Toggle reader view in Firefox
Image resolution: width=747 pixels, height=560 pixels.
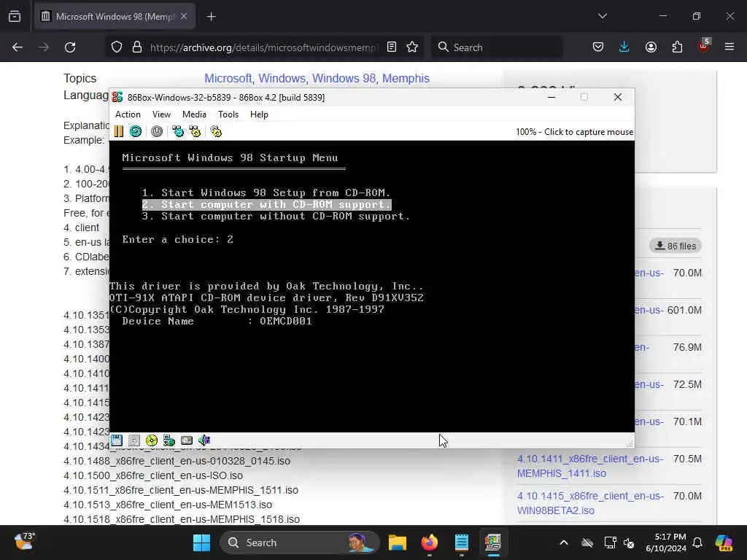point(392,47)
